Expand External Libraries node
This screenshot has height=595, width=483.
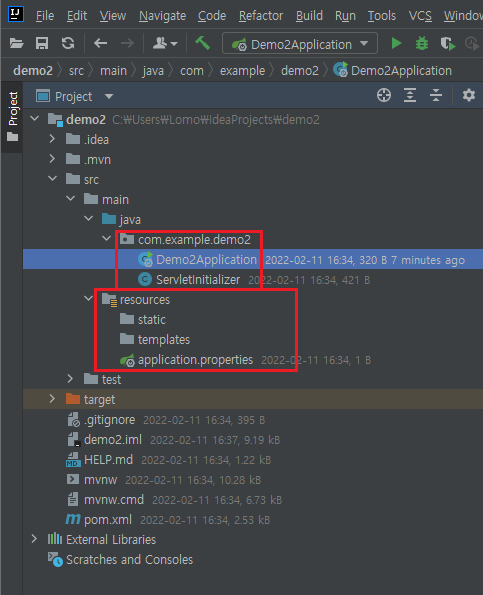pyautogui.click(x=34, y=539)
